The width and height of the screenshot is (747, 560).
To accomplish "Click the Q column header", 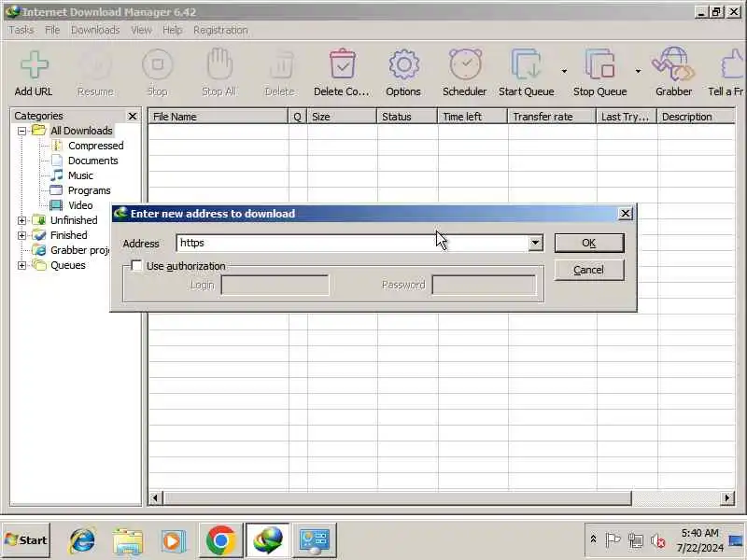I will [x=298, y=117].
